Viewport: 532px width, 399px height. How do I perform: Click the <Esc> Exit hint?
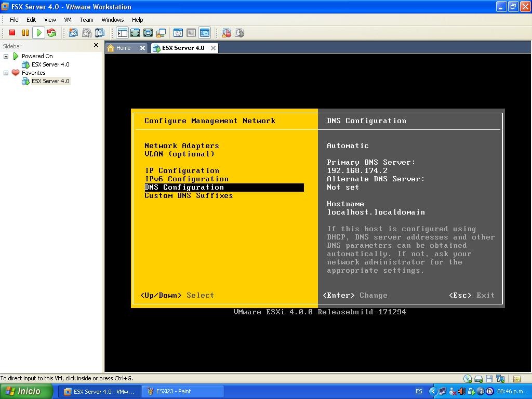point(472,295)
